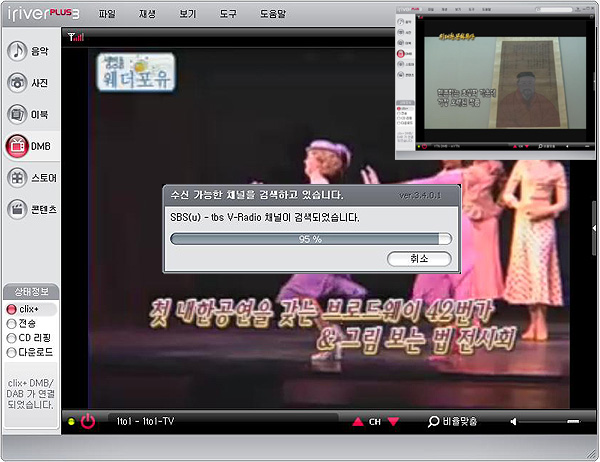Collapse the right side panel arrow
Screen dimensions: 600x462
[x=594, y=228]
